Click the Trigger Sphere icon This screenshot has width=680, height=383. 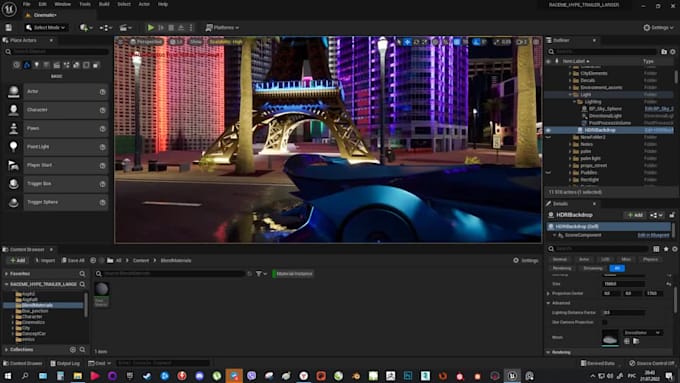pos(13,202)
